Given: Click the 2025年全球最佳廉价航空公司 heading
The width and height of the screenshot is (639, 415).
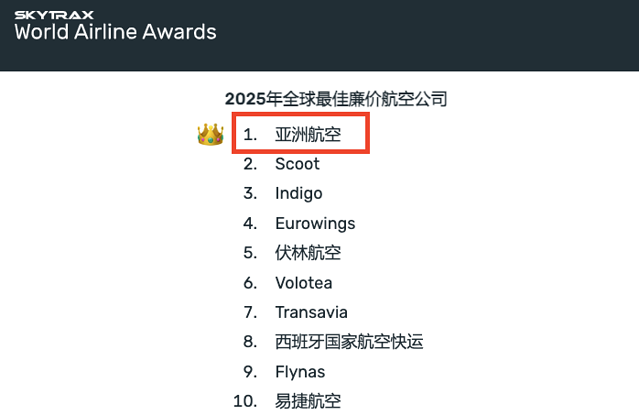Looking at the screenshot, I should point(335,99).
